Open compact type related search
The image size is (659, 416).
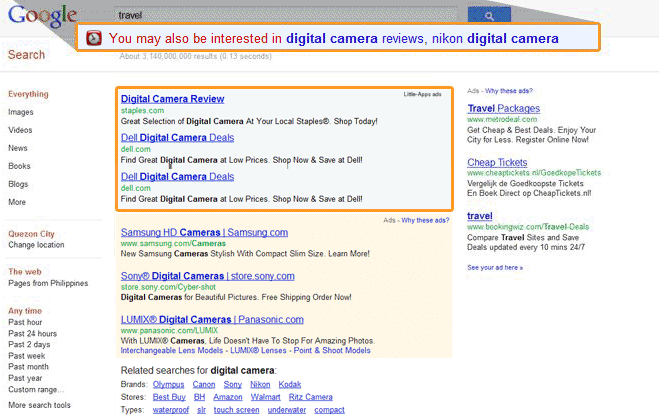click(330, 410)
